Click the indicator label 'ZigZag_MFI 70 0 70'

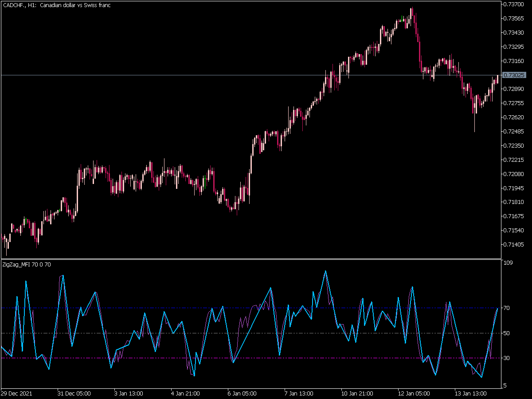27,265
